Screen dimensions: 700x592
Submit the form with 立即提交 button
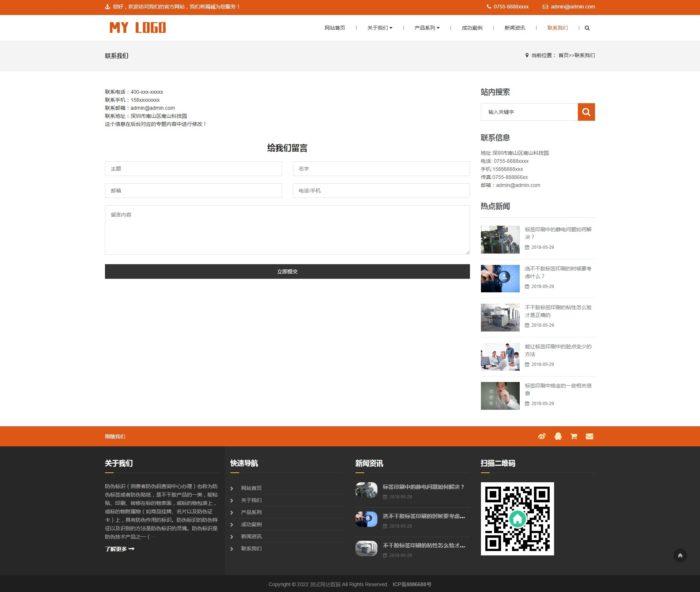[287, 271]
